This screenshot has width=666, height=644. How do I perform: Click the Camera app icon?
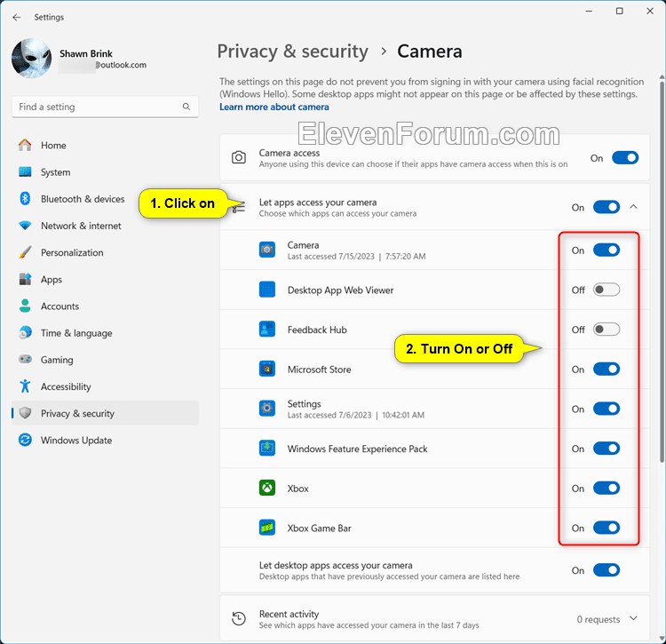[267, 250]
